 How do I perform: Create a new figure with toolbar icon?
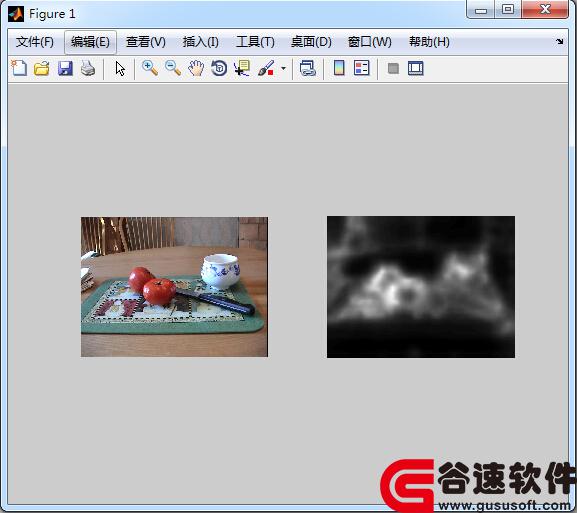tap(19, 68)
